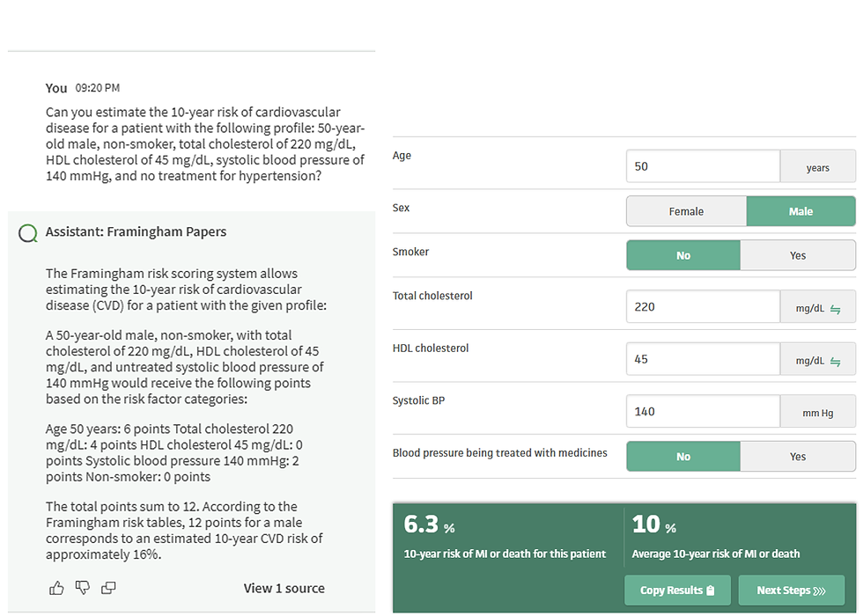Click the HDL cholesterol input field
863x616 pixels.
[703, 359]
